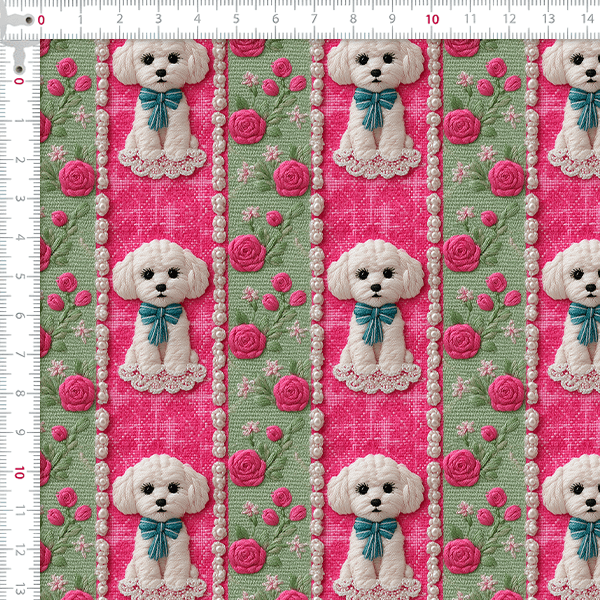The image size is (600, 600).
Task: Click the round hole in the ruler corner
Action: 18,55
